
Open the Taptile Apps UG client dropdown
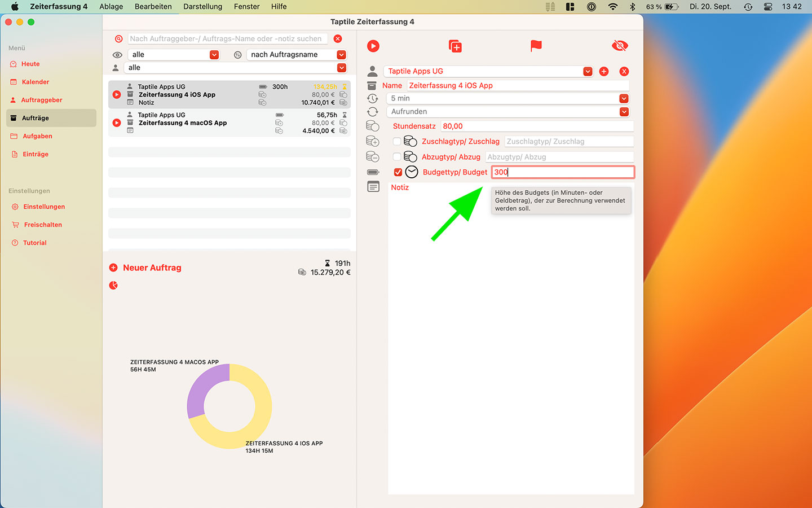coord(588,71)
